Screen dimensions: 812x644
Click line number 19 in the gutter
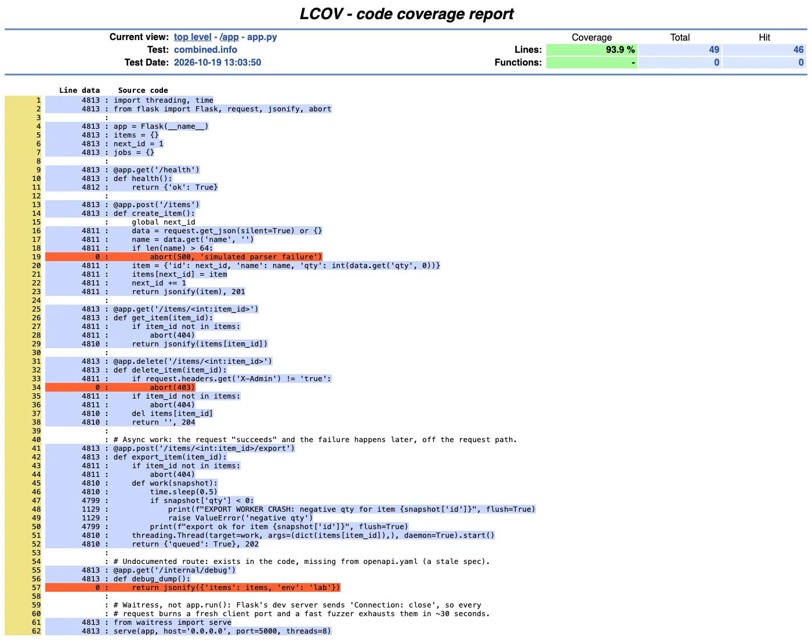(37, 257)
